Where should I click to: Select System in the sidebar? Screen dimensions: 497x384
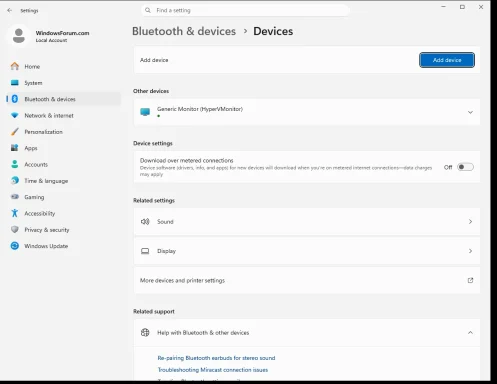[x=63, y=83]
